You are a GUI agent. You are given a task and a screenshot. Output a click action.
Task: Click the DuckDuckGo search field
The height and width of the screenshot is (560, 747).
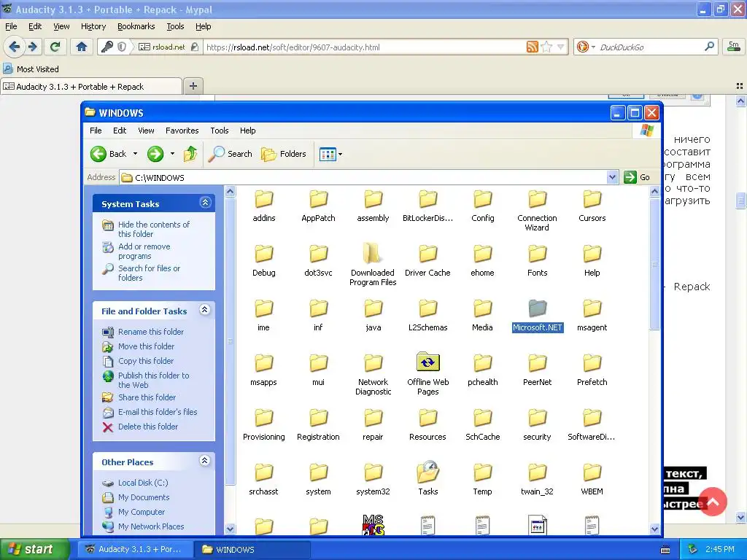pos(650,47)
